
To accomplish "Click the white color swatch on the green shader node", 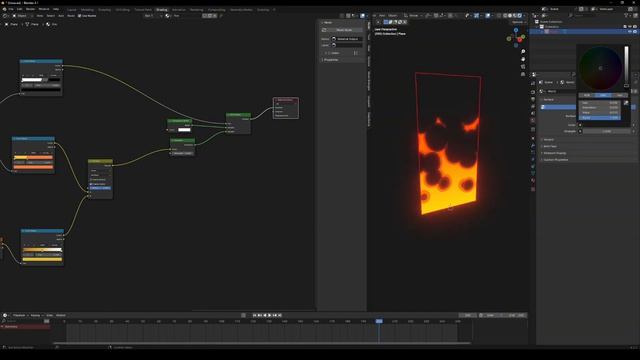I will 184,130.
